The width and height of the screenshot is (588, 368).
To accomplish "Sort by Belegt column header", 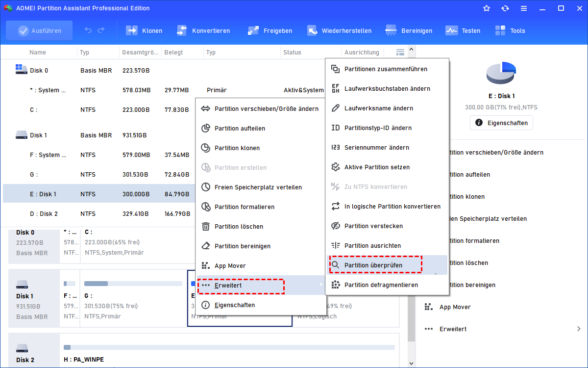I will click(182, 53).
